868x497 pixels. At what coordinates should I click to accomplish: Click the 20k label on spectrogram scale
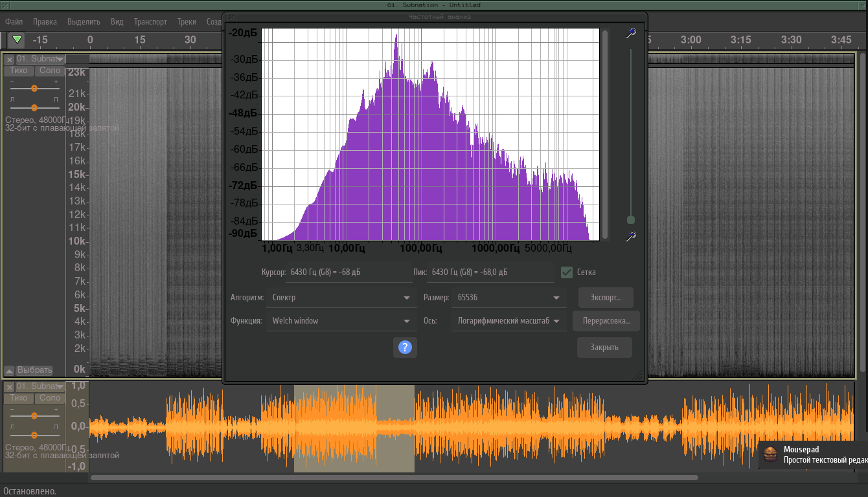[77, 107]
